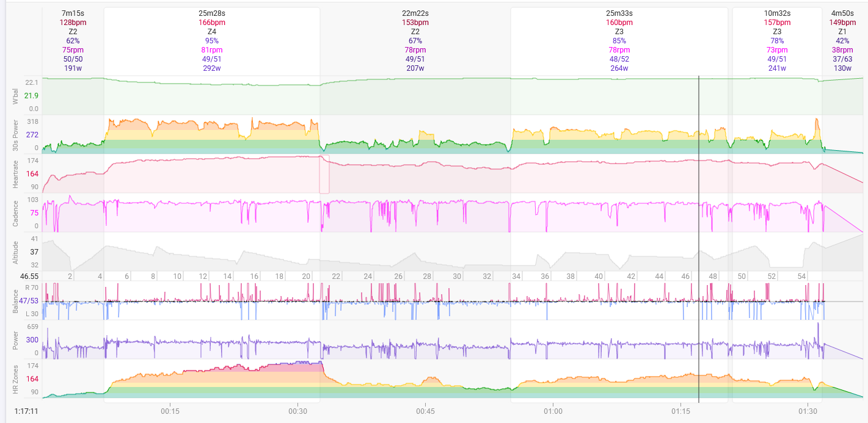Click lap marker 54 in the lap row
The width and height of the screenshot is (868, 423).
tap(801, 276)
